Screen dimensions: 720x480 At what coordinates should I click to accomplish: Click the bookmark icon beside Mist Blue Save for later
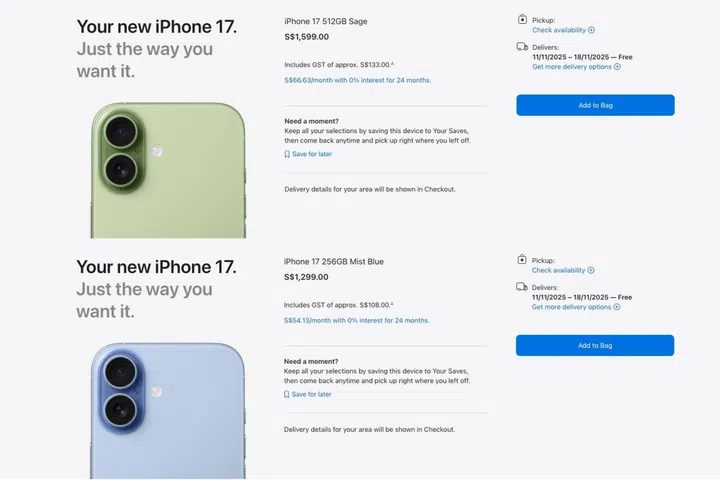pos(287,395)
